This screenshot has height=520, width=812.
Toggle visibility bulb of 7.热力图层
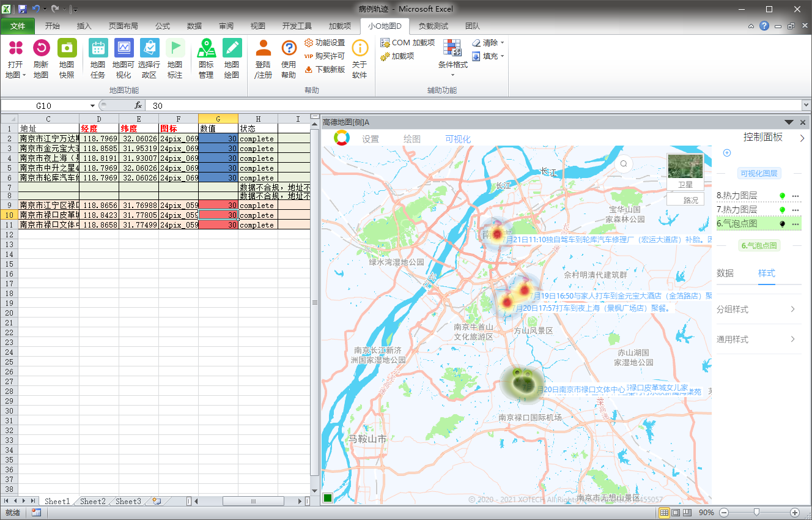pyautogui.click(x=782, y=210)
